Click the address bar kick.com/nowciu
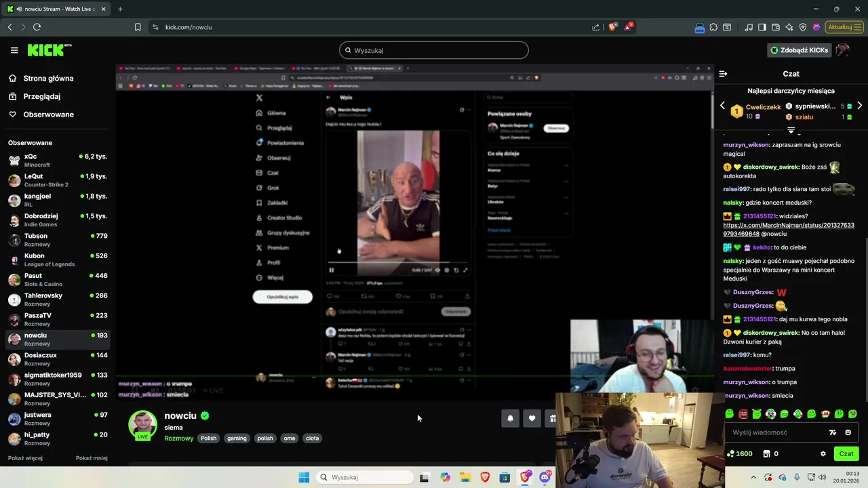 click(189, 27)
